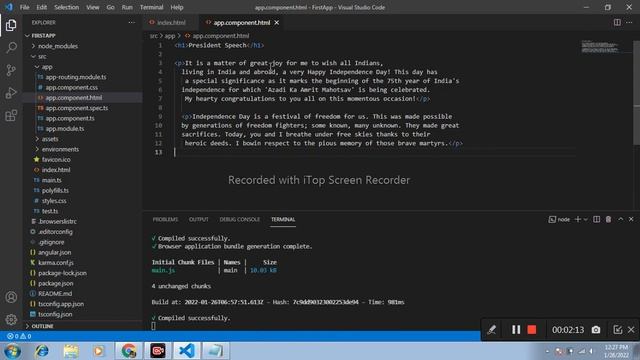The height and width of the screenshot is (360, 640).
Task: Open Windows Start button
Action: [x=13, y=351]
